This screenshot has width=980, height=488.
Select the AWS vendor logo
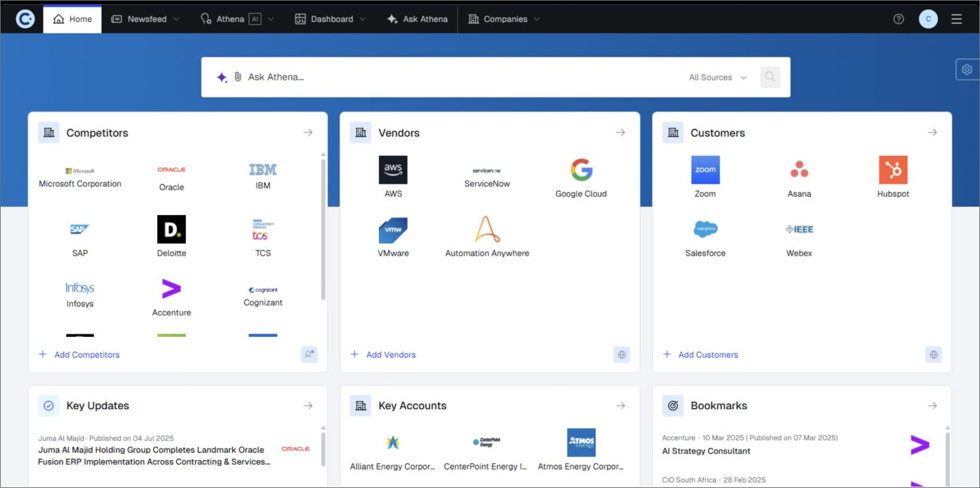click(x=393, y=169)
